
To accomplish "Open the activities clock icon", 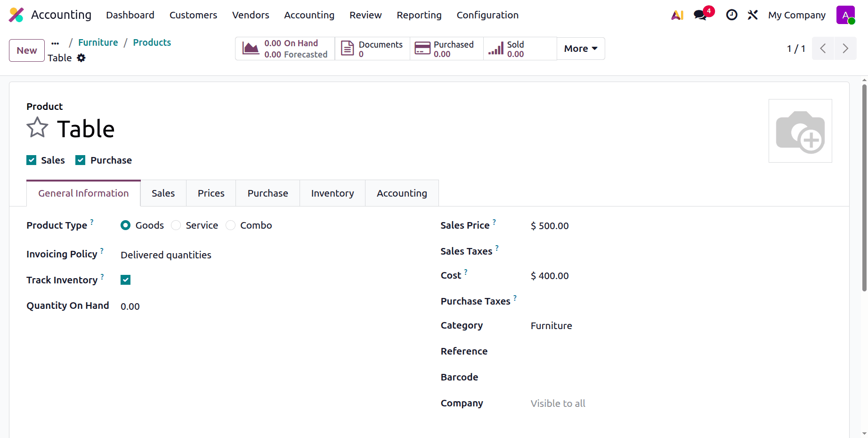I will click(x=731, y=15).
